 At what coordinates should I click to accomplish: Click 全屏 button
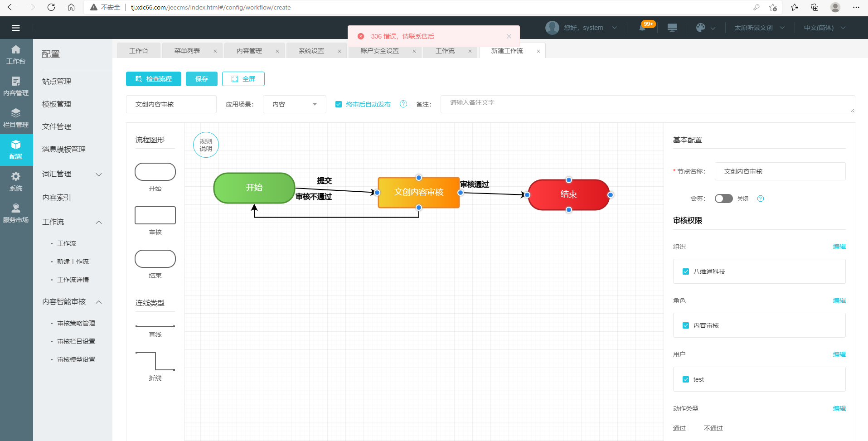coord(243,79)
